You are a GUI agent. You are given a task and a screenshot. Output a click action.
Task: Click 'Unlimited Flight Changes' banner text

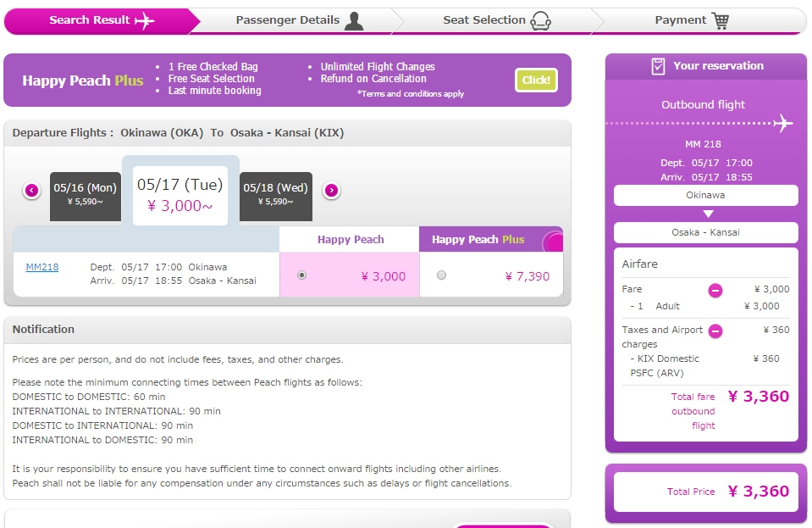coord(378,66)
